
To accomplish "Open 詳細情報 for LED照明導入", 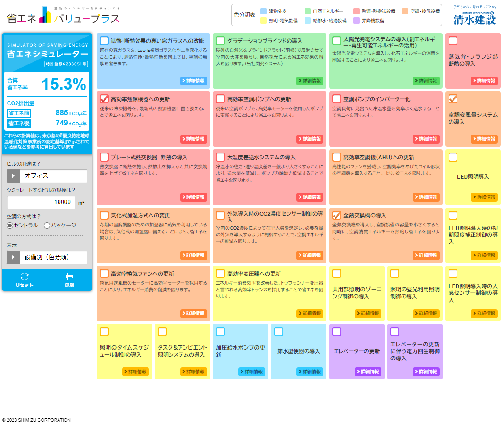I will click(484, 197).
